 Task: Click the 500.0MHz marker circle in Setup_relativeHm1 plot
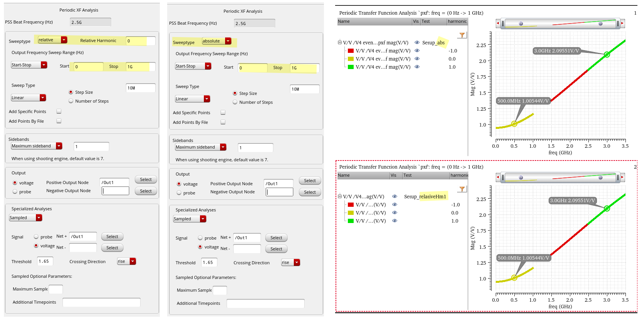[514, 278]
